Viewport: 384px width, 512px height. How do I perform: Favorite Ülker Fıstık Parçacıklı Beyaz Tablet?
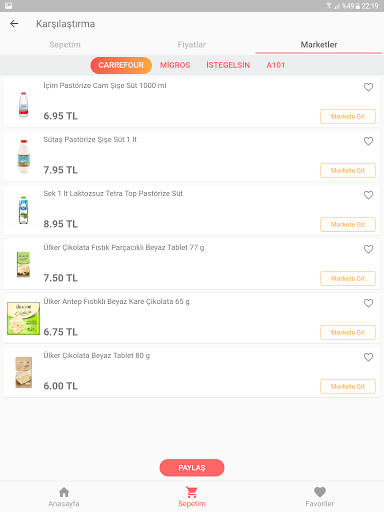(x=368, y=249)
